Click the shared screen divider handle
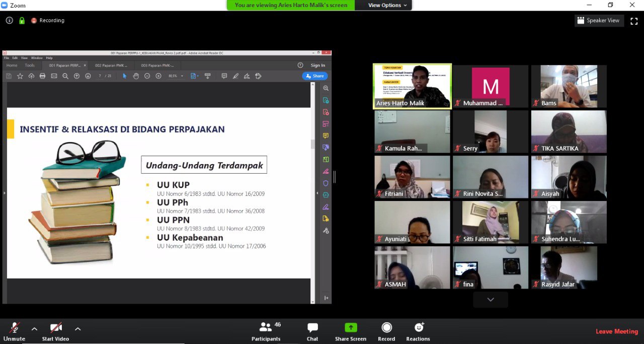The image size is (644, 344). pos(334,177)
